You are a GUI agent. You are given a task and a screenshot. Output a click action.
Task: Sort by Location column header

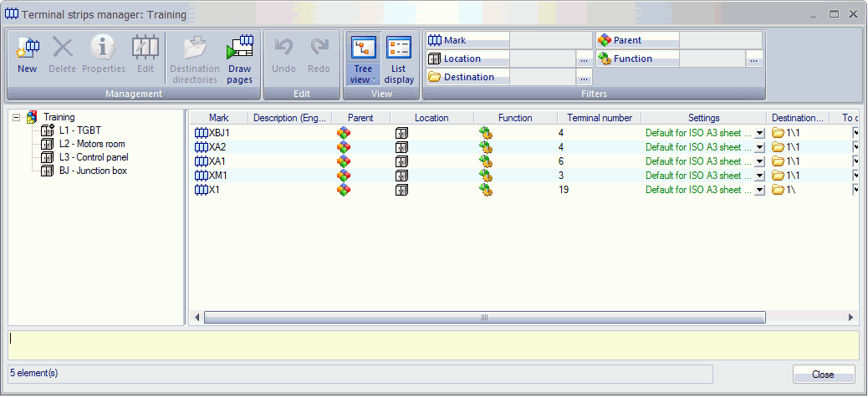click(431, 118)
